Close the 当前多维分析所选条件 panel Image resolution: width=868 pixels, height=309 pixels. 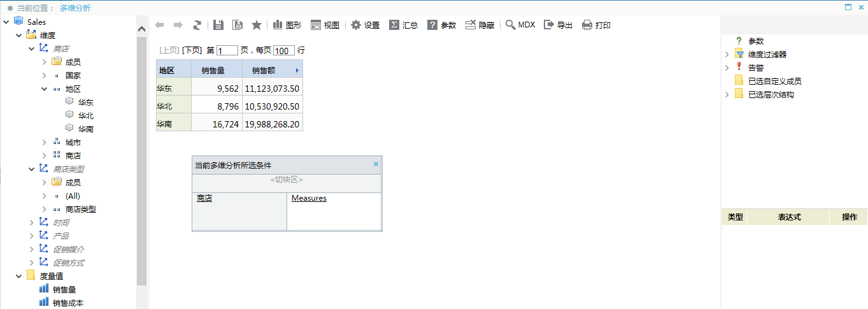(376, 164)
